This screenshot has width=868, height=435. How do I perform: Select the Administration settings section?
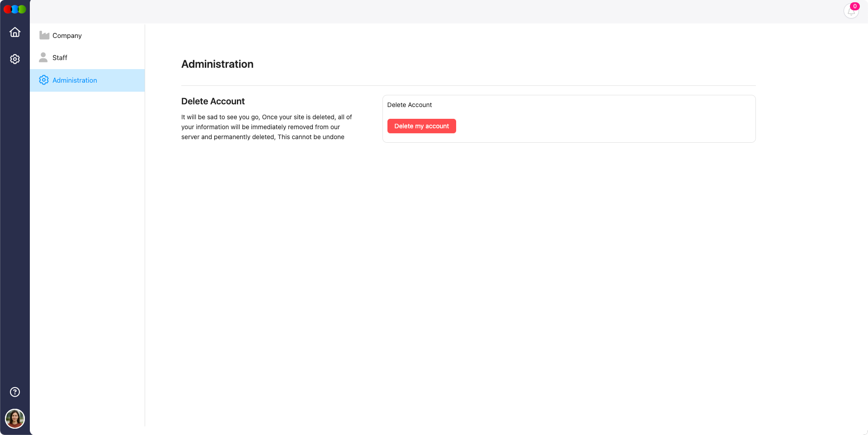pyautogui.click(x=75, y=80)
